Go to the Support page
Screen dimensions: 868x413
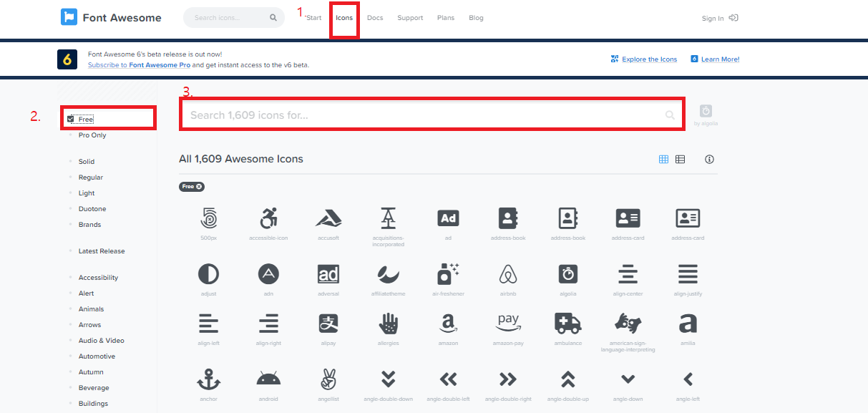(410, 18)
